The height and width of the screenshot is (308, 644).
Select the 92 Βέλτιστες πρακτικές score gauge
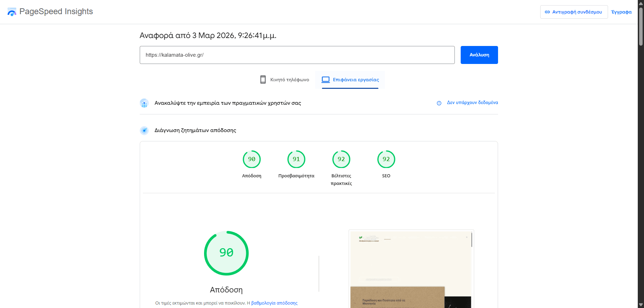[341, 159]
